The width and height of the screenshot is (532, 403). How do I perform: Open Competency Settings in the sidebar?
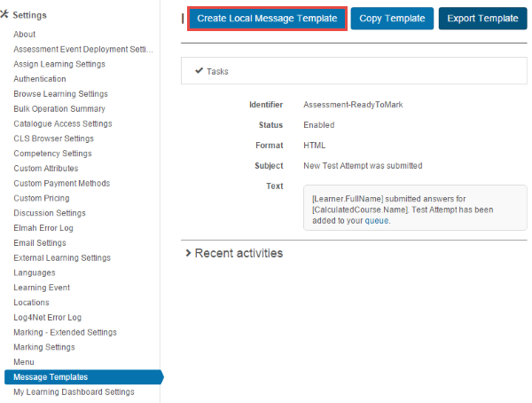coord(52,154)
